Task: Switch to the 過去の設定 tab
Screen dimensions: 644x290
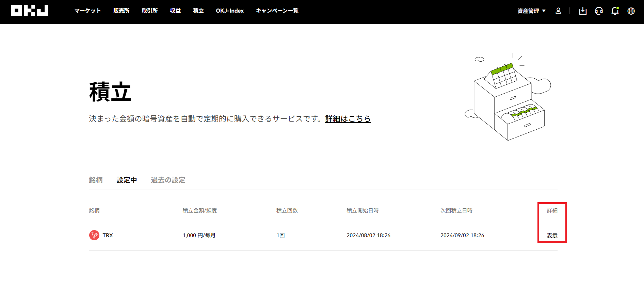Action: pos(168,180)
